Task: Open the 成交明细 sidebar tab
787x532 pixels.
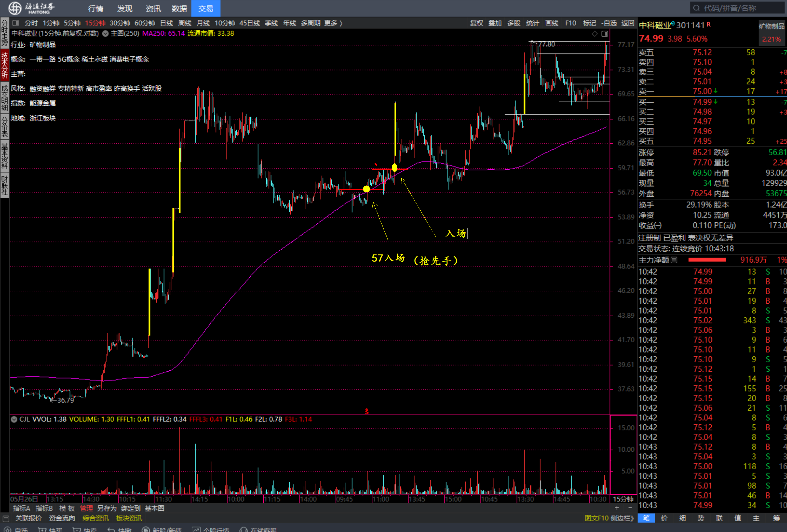Action: (5, 98)
